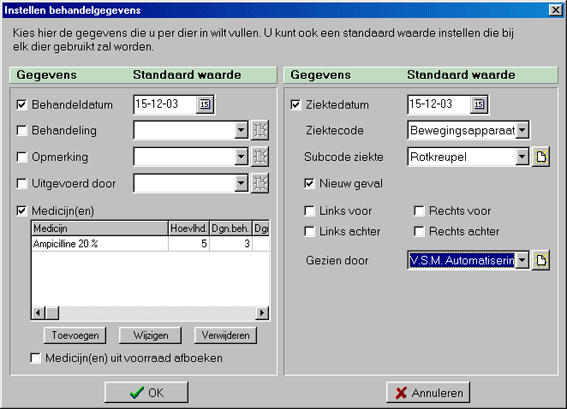Open the Behandeldatum calendar picker icon
The image size is (567, 409).
click(205, 105)
